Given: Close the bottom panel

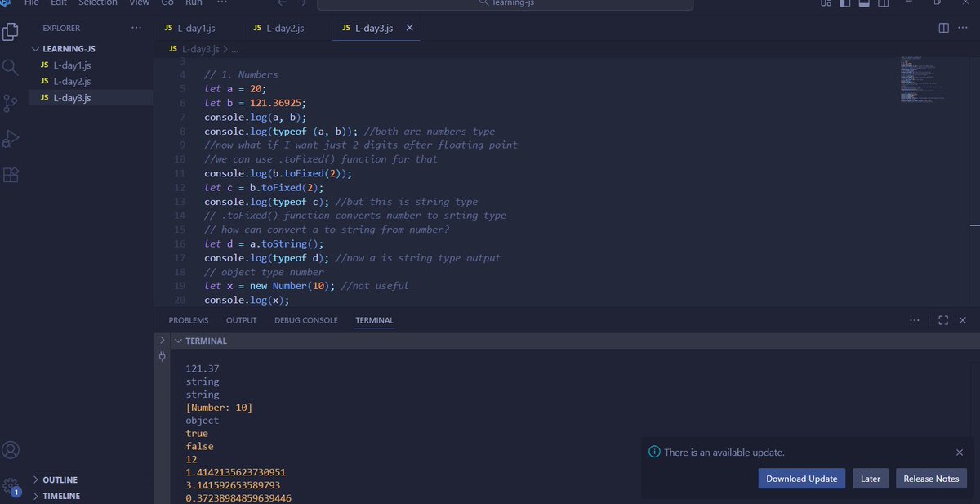Looking at the screenshot, I should click(x=963, y=320).
